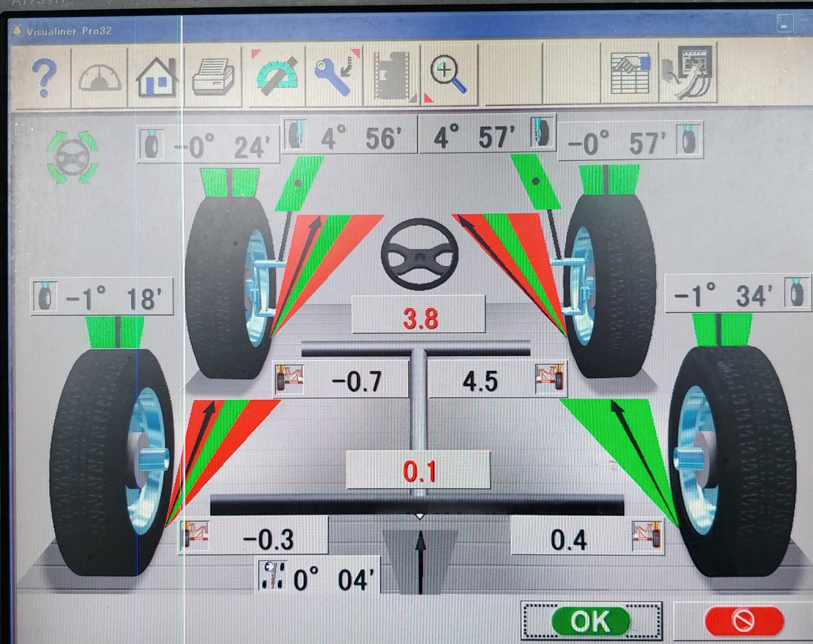Select the rear total toe value 0.1
The image size is (813, 644).
pyautogui.click(x=419, y=471)
